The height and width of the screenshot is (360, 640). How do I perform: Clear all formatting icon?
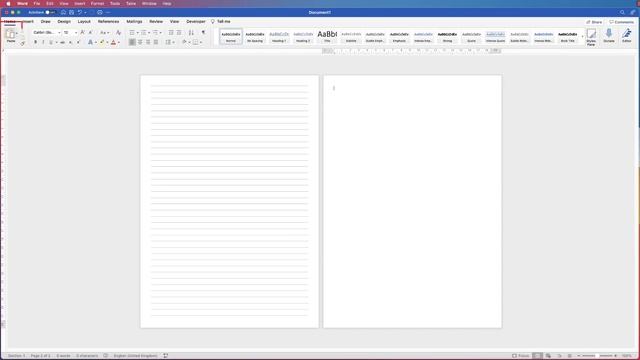[118, 32]
